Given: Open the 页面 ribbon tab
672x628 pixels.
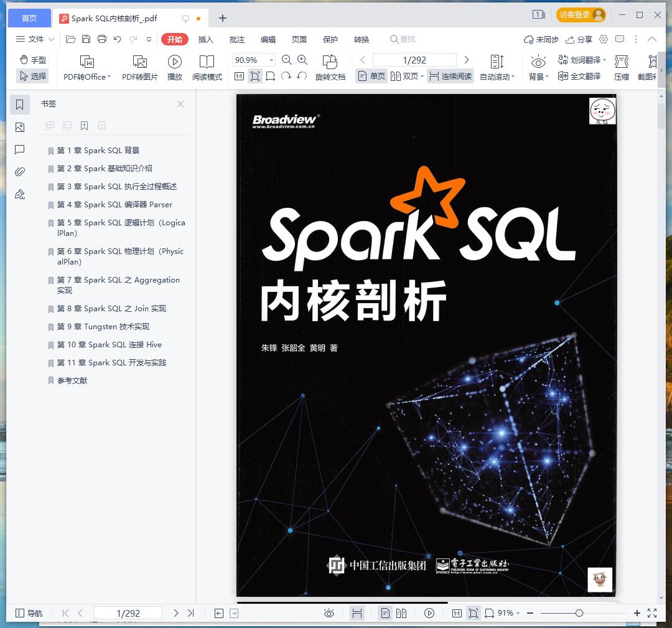Looking at the screenshot, I should (299, 39).
